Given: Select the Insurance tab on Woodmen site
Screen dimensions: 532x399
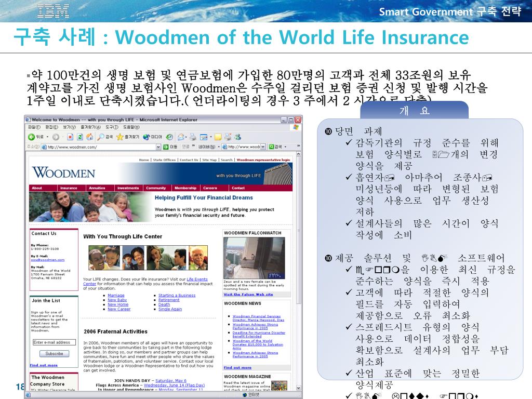Looking at the screenshot, I should (x=69, y=188).
